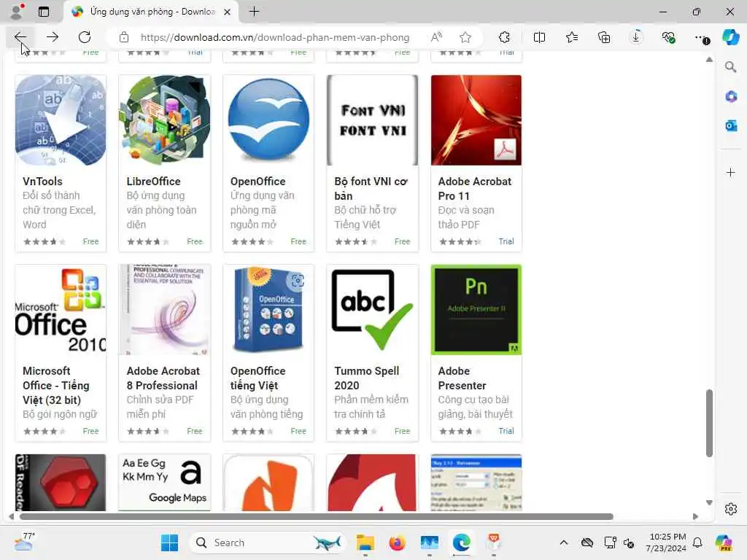This screenshot has height=560, width=747.
Task: Show hidden system tray icons
Action: coord(564,542)
